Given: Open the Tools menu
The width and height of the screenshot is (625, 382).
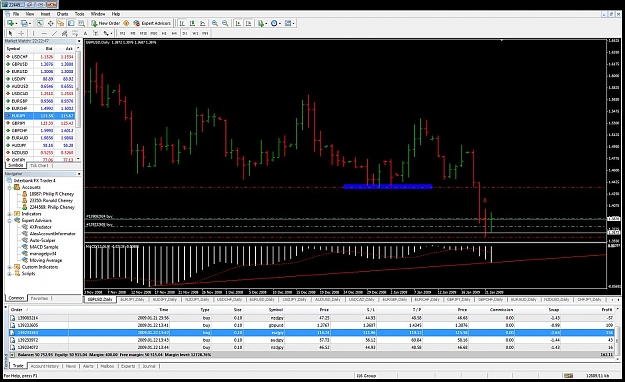Looking at the screenshot, I should [80, 14].
